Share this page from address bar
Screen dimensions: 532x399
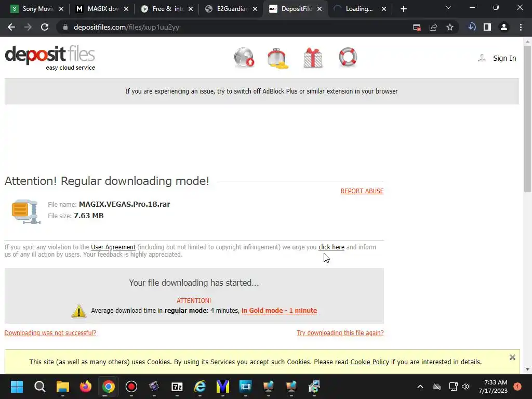point(433,27)
